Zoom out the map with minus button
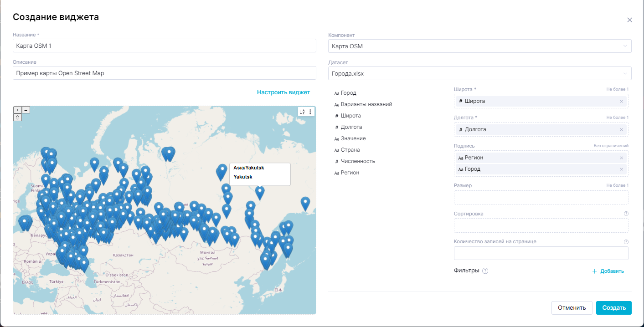 pyautogui.click(x=26, y=110)
